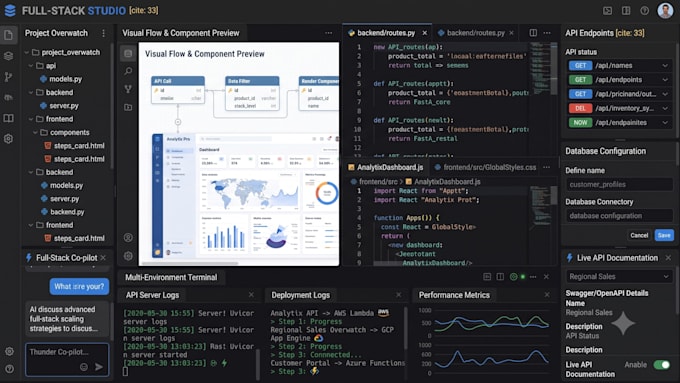Select the Project Overwatch panel tab
This screenshot has height=383, width=680.
[x=56, y=33]
